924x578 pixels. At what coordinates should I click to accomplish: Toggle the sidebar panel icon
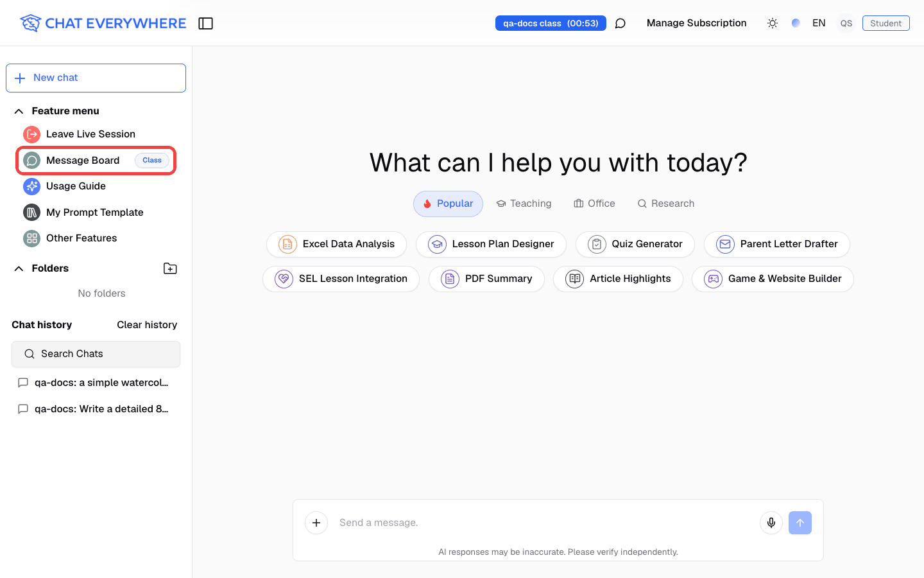point(205,23)
